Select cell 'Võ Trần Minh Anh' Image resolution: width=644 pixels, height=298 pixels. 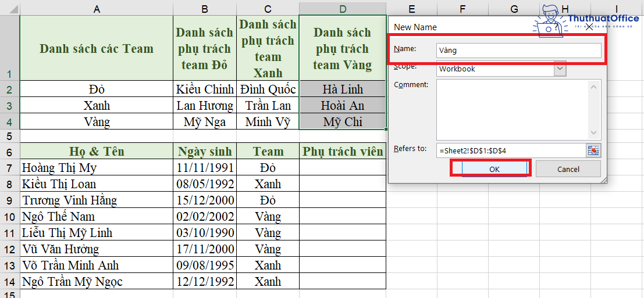click(97, 265)
